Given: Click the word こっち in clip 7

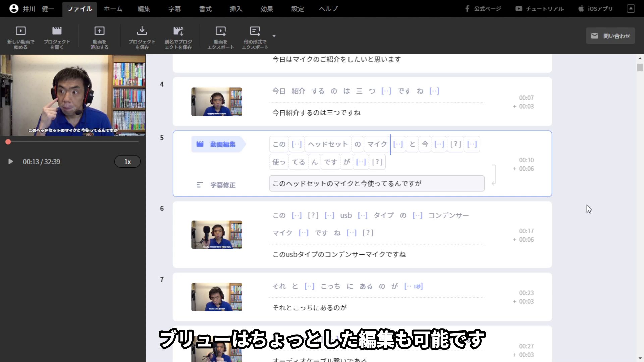Looking at the screenshot, I should point(330,286).
